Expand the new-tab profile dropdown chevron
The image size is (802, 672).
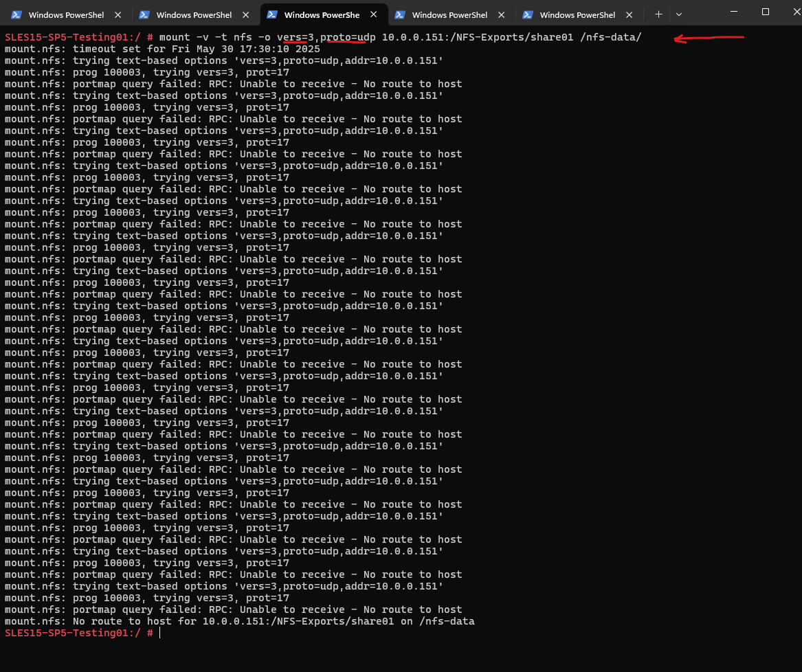[x=679, y=15]
